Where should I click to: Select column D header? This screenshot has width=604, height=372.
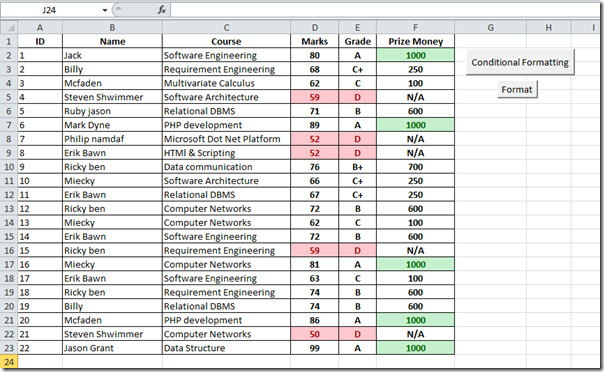tap(315, 27)
